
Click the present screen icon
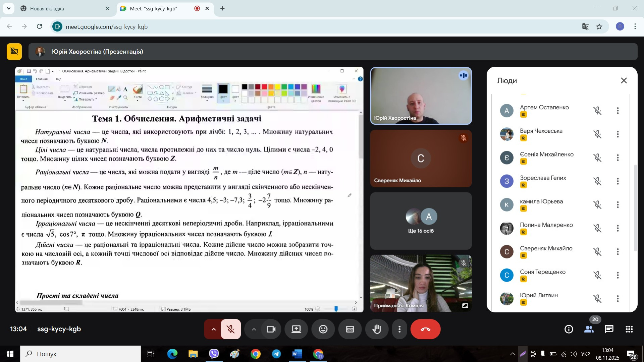[x=296, y=329]
